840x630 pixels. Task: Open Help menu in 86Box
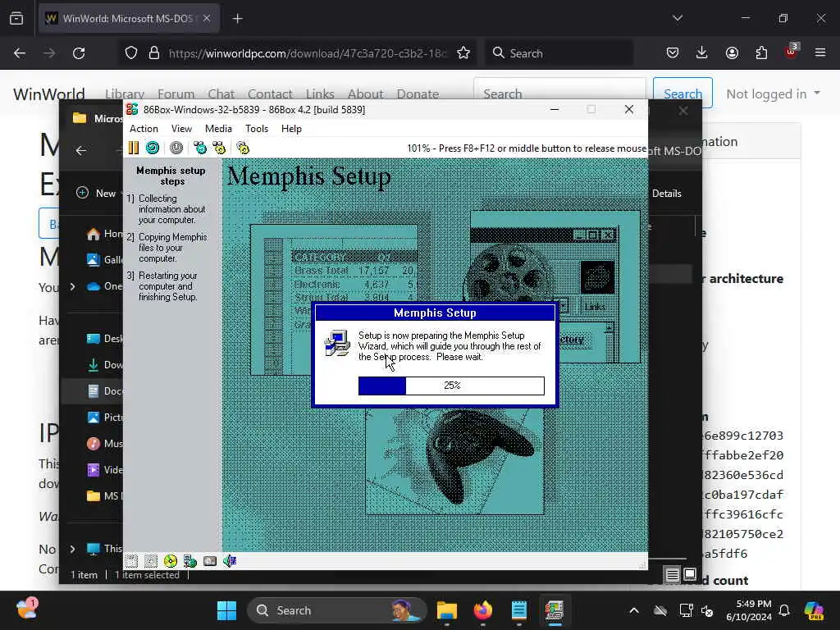(x=291, y=129)
